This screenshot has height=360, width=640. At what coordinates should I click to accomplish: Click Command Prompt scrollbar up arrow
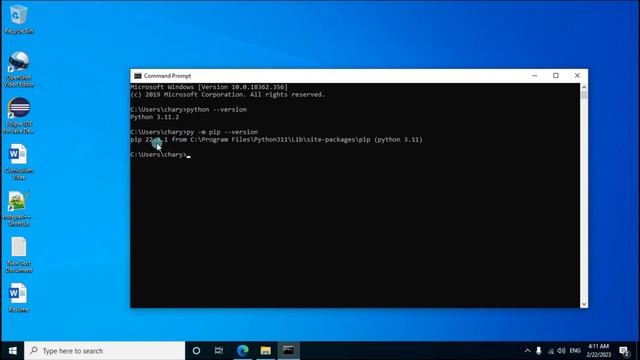tap(584, 87)
